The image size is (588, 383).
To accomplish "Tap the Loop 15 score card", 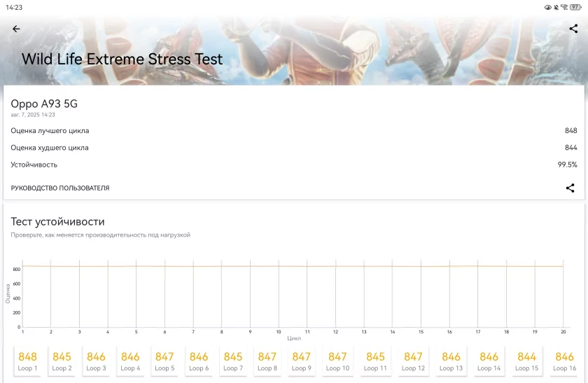I will click(x=527, y=361).
